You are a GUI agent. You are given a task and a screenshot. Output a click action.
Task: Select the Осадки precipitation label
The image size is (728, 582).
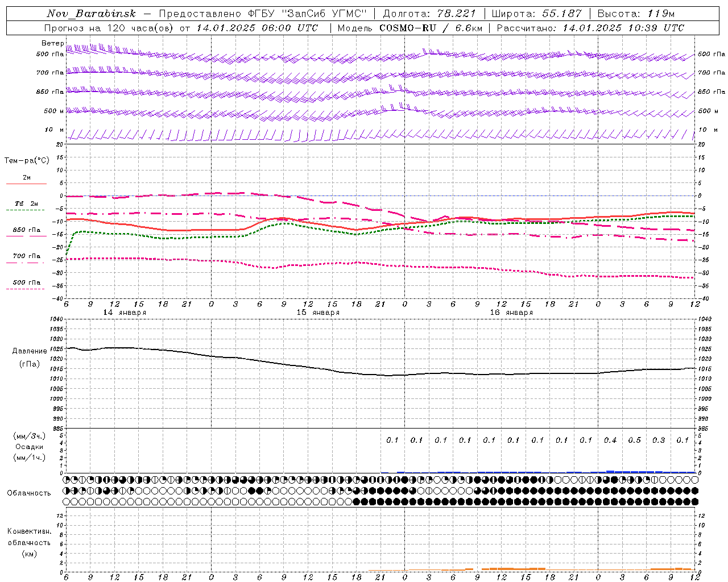[30, 447]
